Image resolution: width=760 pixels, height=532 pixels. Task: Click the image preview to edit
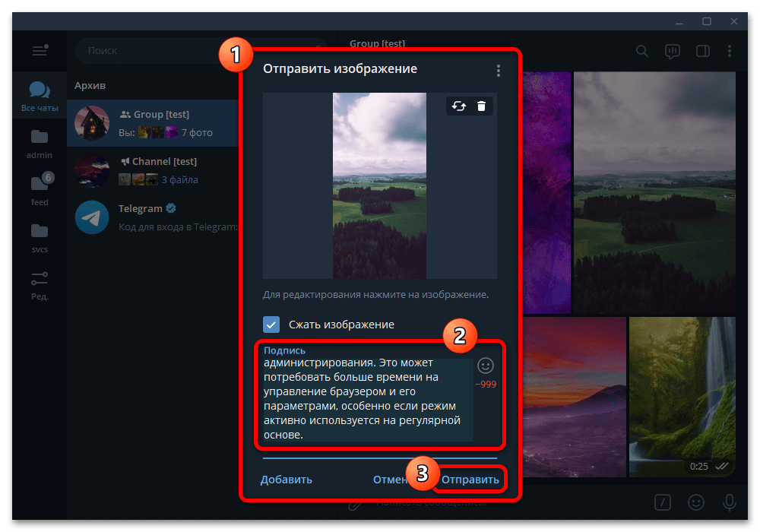click(x=379, y=185)
